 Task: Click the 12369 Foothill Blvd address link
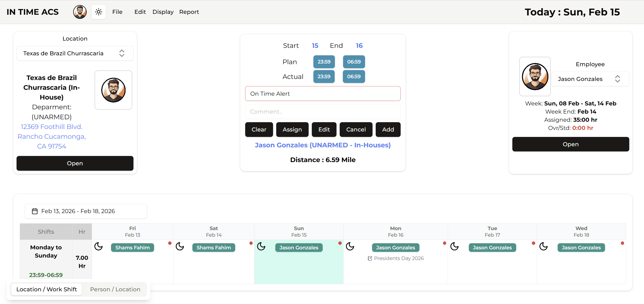tap(51, 126)
